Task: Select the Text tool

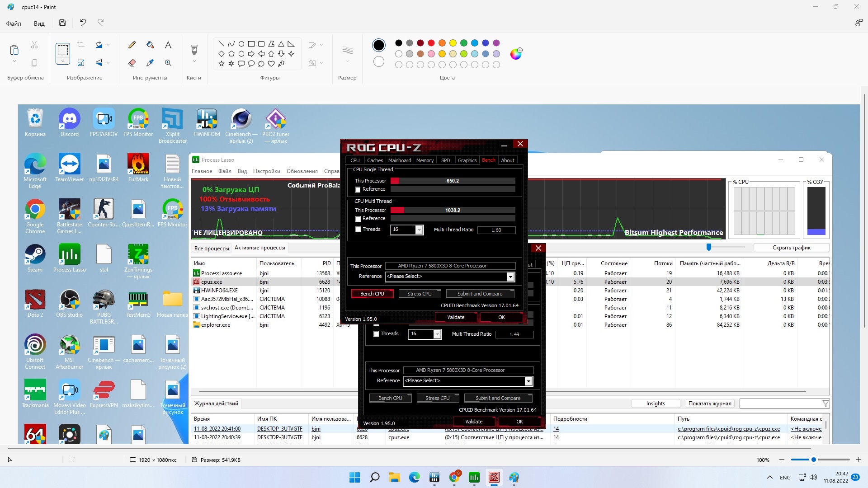Action: tap(168, 45)
